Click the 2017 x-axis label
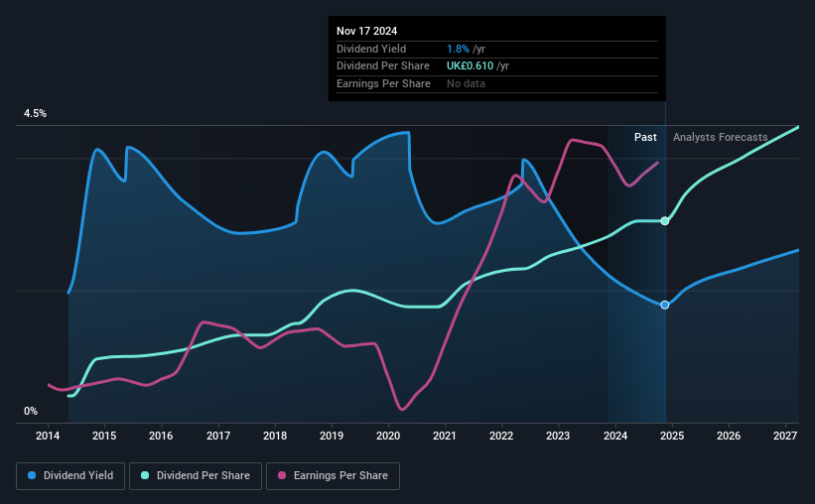This screenshot has width=815, height=504. tap(217, 436)
